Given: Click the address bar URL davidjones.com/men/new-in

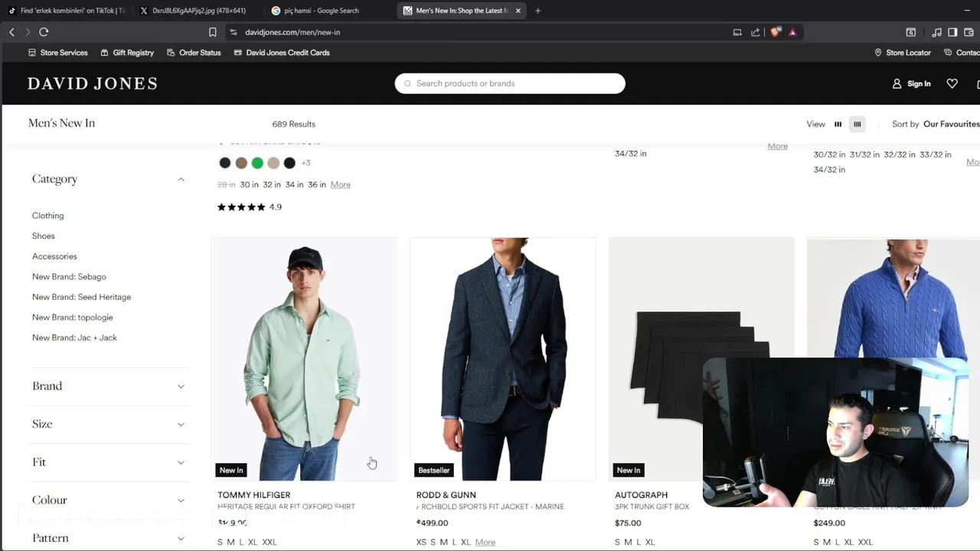Looking at the screenshot, I should [x=292, y=32].
